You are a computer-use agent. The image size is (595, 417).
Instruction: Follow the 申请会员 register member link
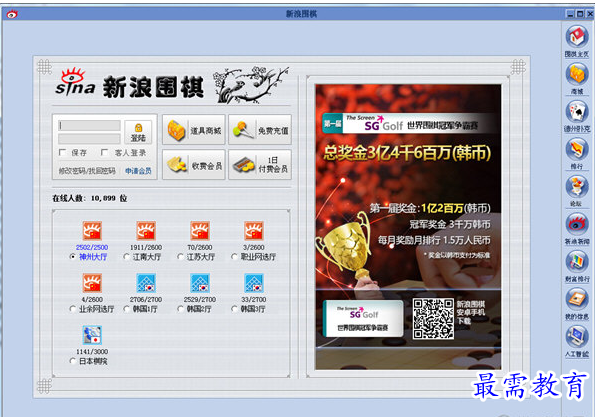pos(139,171)
